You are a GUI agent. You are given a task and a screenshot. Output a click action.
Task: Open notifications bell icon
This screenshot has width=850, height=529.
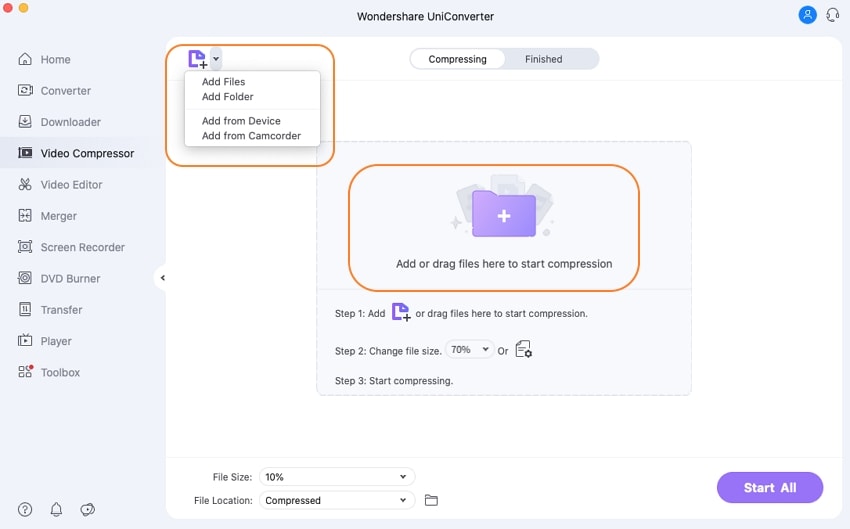coord(56,509)
